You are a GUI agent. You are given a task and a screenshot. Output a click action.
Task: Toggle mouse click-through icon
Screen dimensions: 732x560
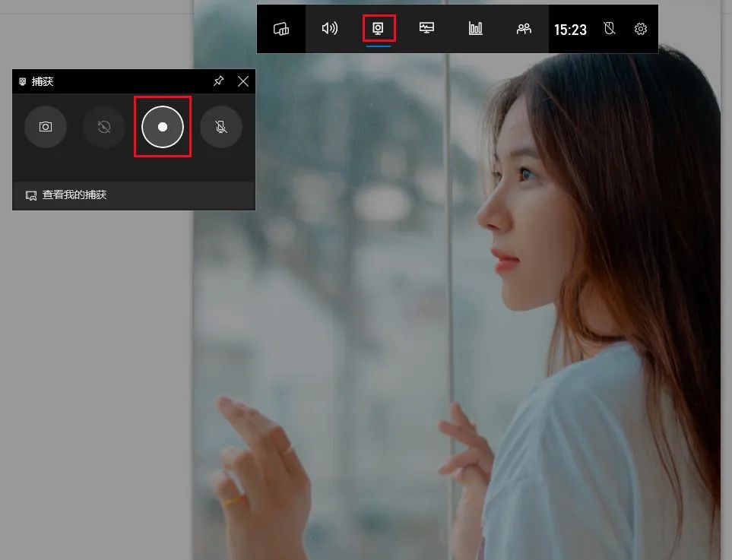coord(608,29)
